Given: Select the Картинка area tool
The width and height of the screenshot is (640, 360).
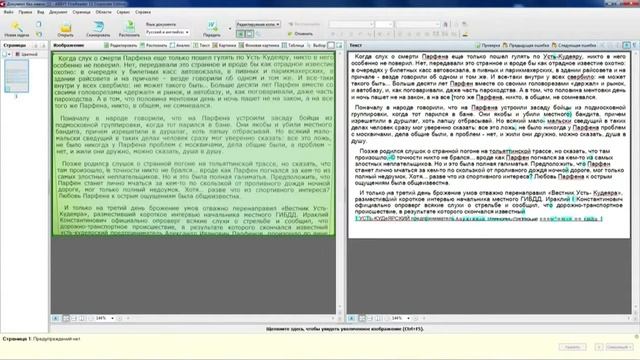Looking at the screenshot, I should point(224,45).
